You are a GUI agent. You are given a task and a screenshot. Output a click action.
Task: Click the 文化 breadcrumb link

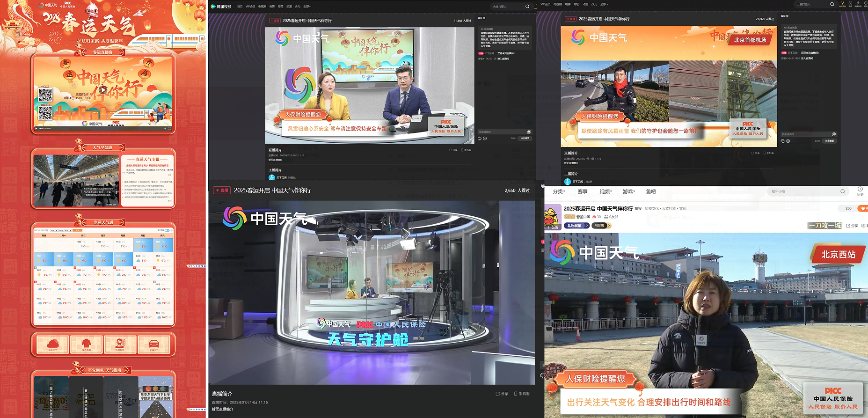click(x=683, y=209)
